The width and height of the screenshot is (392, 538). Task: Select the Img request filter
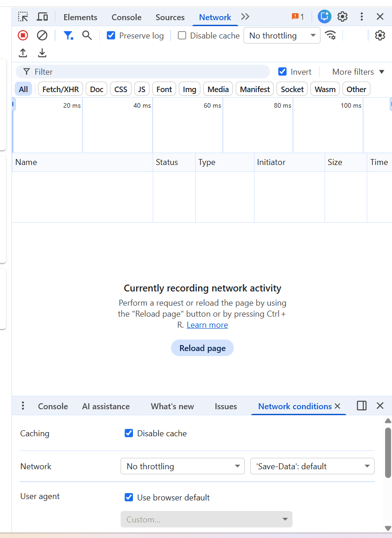(189, 89)
